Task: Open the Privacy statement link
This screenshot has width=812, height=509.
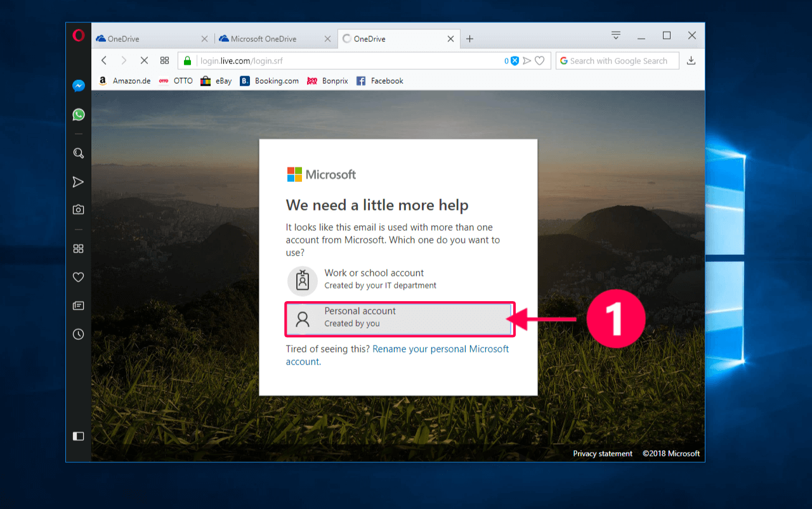Action: tap(603, 453)
